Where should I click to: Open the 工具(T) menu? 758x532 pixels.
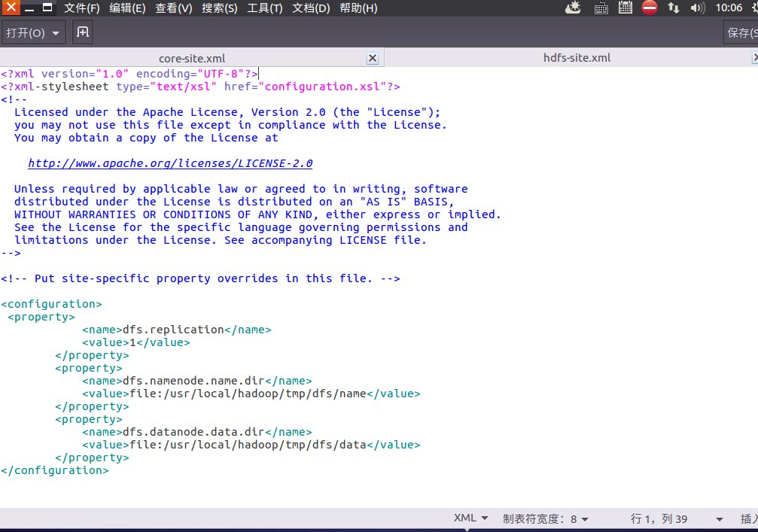coord(265,8)
